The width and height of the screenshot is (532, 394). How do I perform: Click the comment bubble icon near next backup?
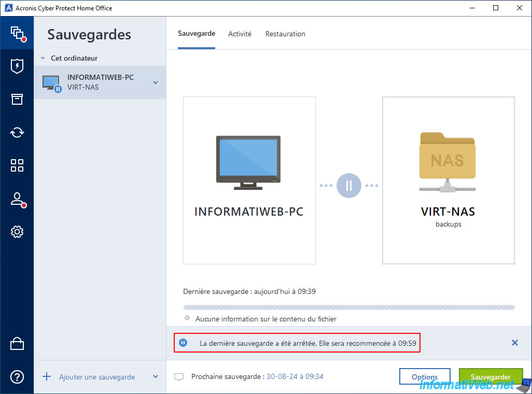[x=179, y=377]
